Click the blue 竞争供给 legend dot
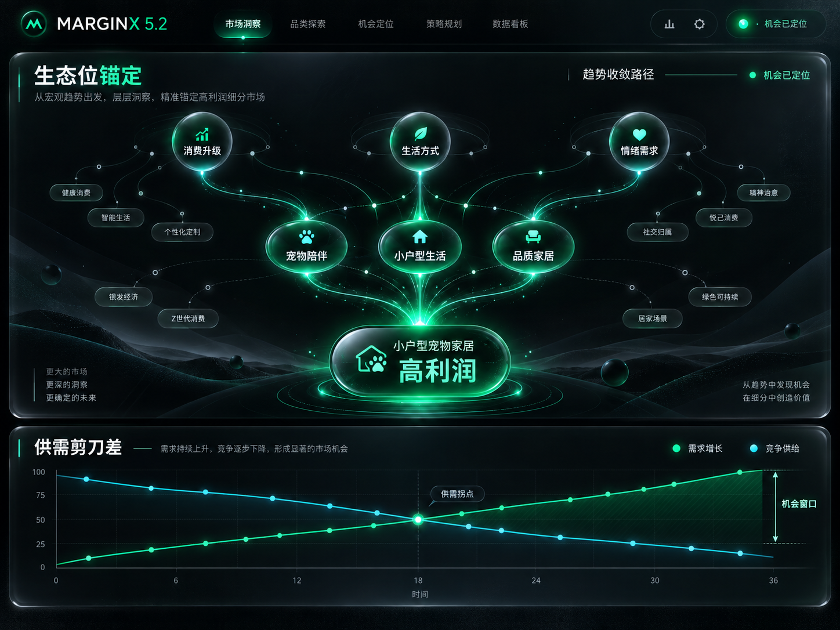 [754, 448]
